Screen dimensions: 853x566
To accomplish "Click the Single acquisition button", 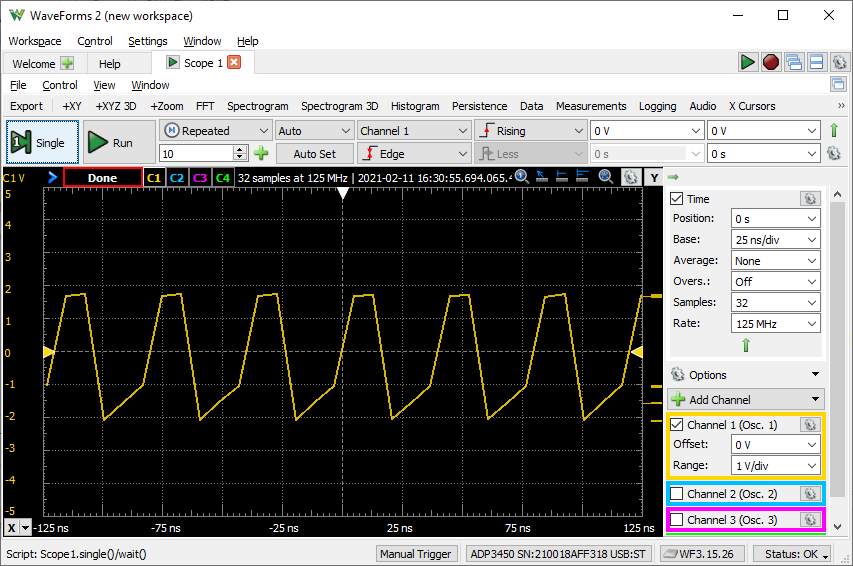I will [42, 143].
